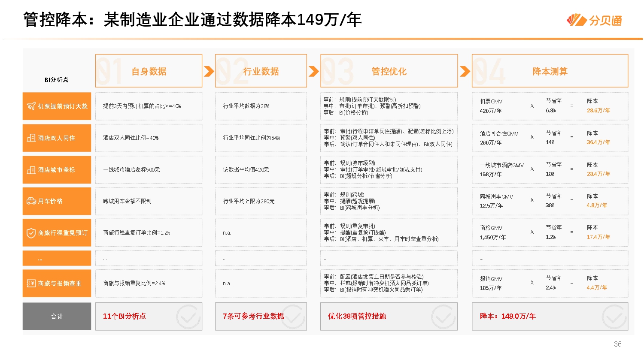Click the arrow between 管控优化 and 降本测算
The height and width of the screenshot is (362, 644).
(x=465, y=71)
